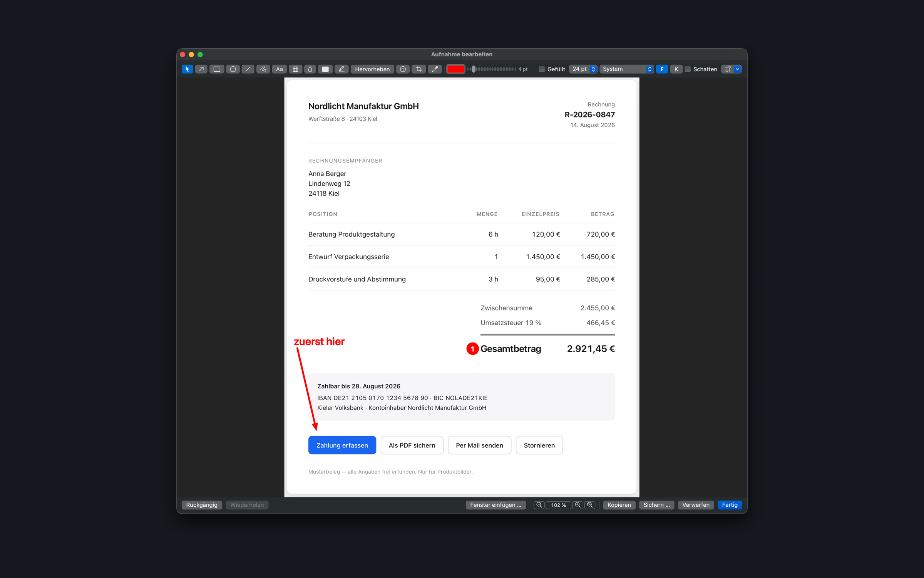Click the Sichern button
This screenshot has height=578, width=924.
(x=656, y=505)
